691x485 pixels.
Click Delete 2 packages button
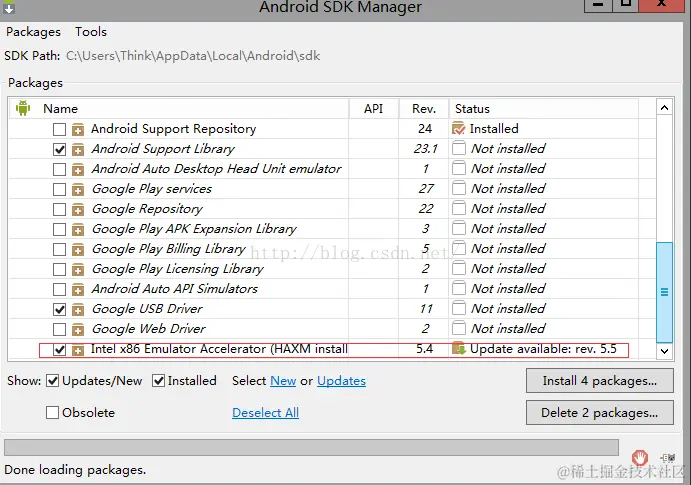point(600,413)
